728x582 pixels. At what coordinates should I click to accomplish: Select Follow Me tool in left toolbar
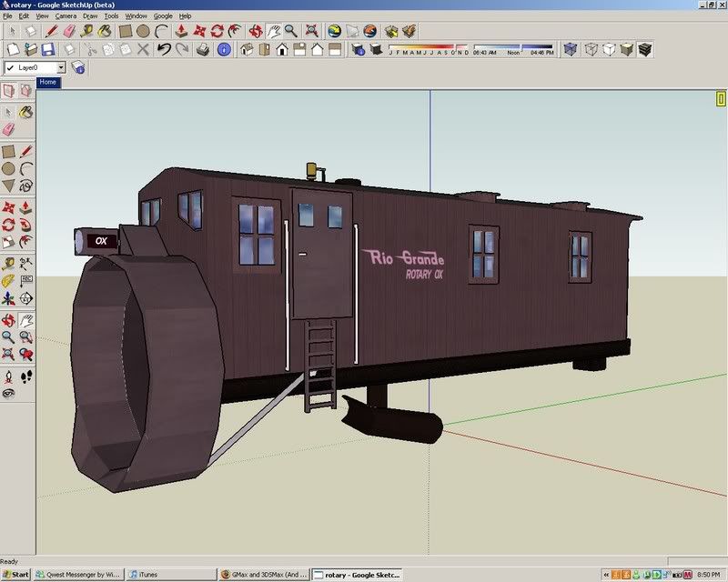coord(26,226)
